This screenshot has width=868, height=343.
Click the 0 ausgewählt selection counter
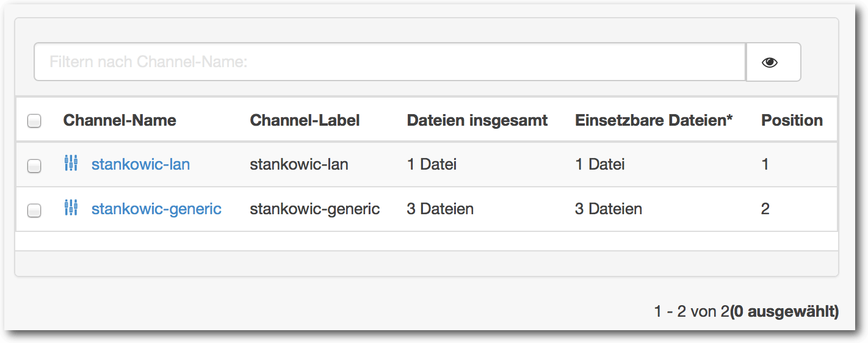[784, 312]
